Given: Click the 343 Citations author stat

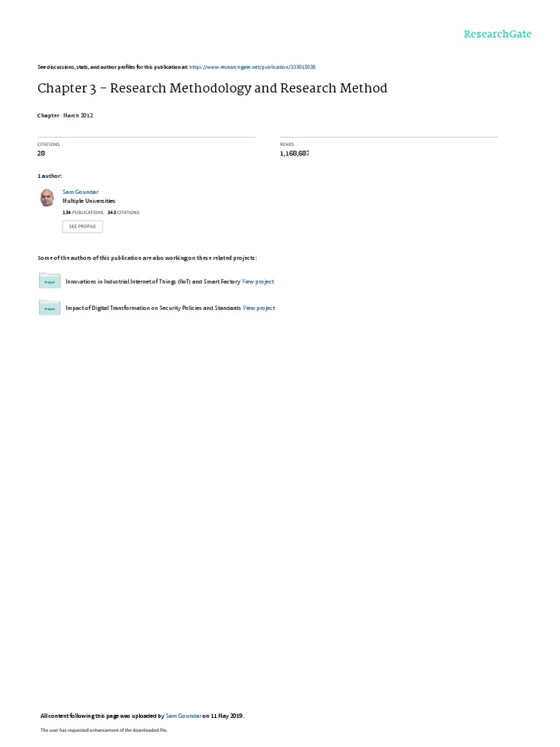Looking at the screenshot, I should click(123, 212).
